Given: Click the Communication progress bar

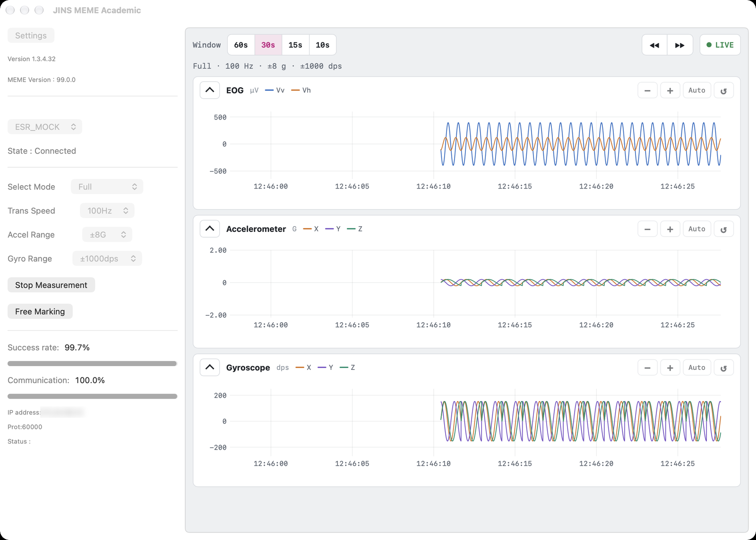Looking at the screenshot, I should pyautogui.click(x=92, y=396).
